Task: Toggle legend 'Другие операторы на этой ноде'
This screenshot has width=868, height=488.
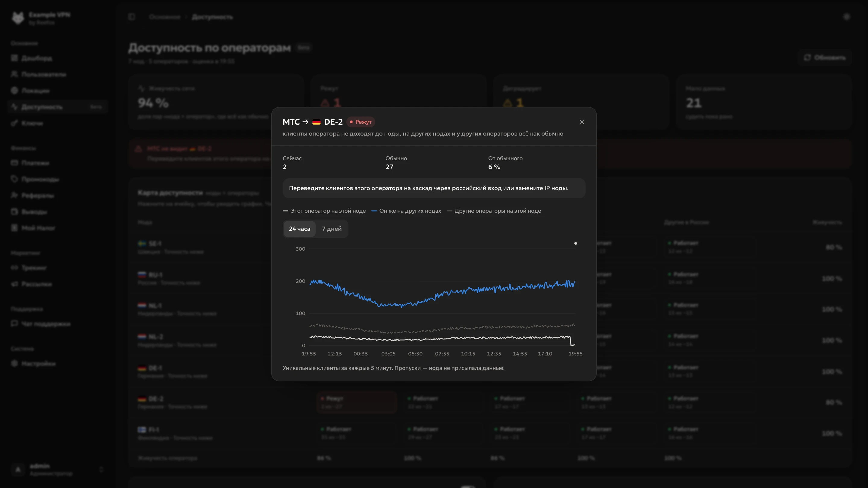Action: [x=494, y=211]
